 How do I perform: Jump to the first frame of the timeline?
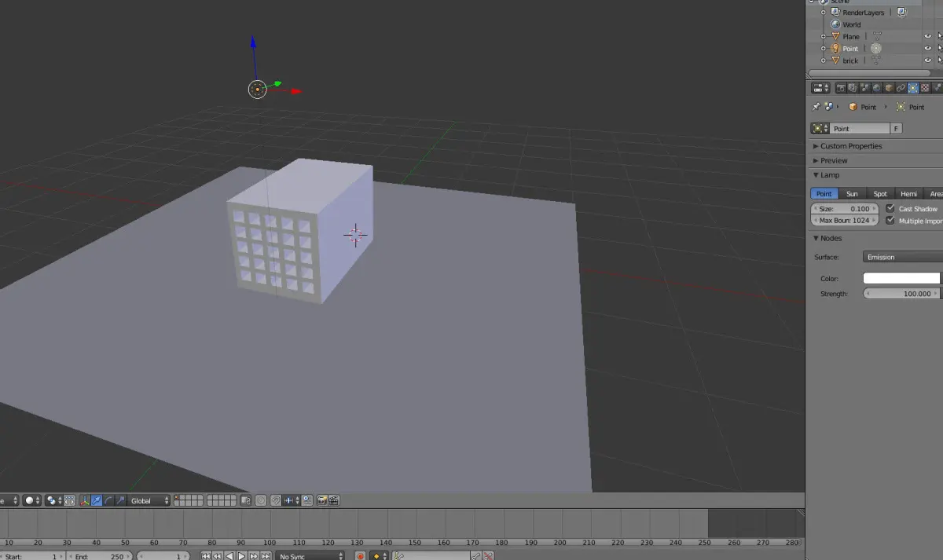click(x=205, y=557)
